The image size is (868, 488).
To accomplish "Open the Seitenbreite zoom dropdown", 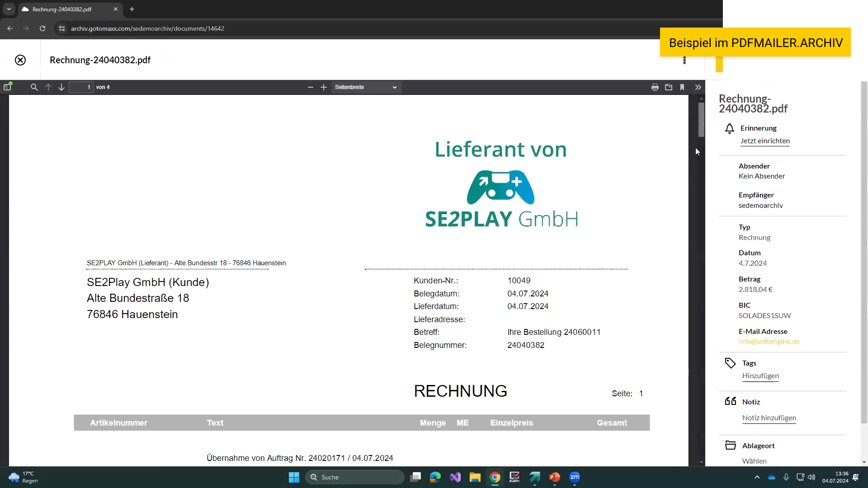I will 366,87.
